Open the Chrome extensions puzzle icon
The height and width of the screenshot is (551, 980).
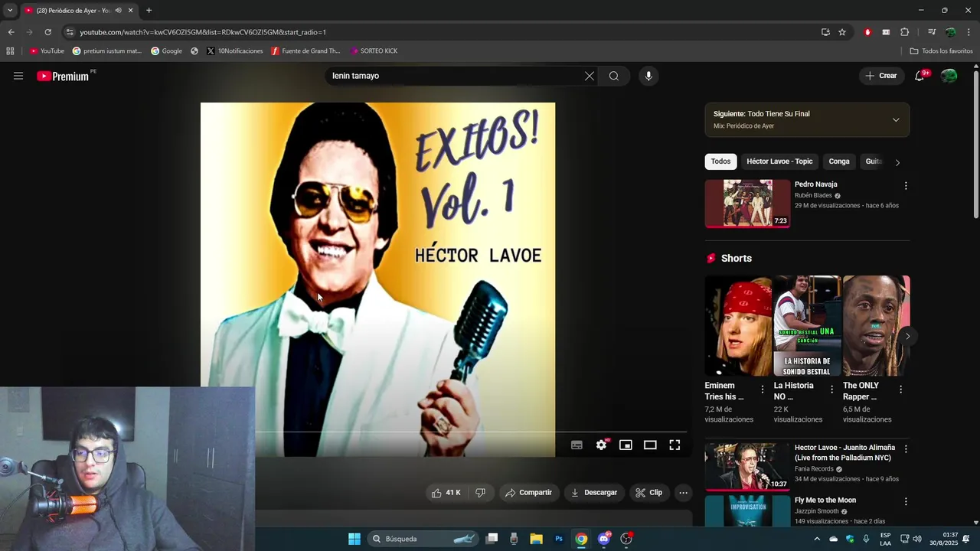pyautogui.click(x=904, y=32)
